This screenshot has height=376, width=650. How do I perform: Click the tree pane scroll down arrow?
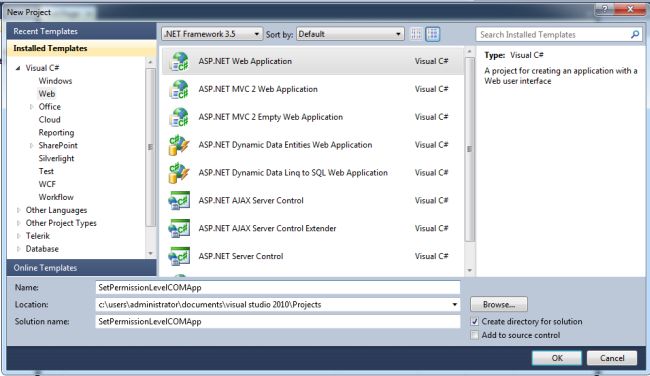150,253
